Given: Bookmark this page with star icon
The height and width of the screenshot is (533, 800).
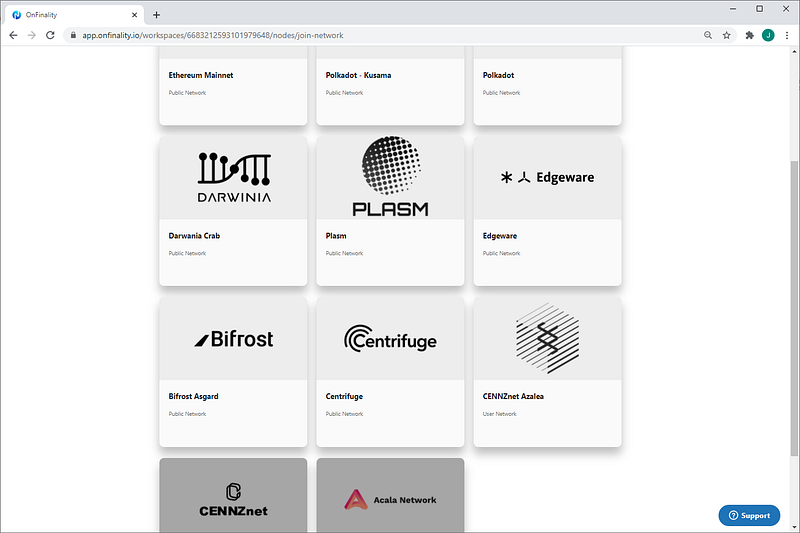Looking at the screenshot, I should pyautogui.click(x=727, y=35).
